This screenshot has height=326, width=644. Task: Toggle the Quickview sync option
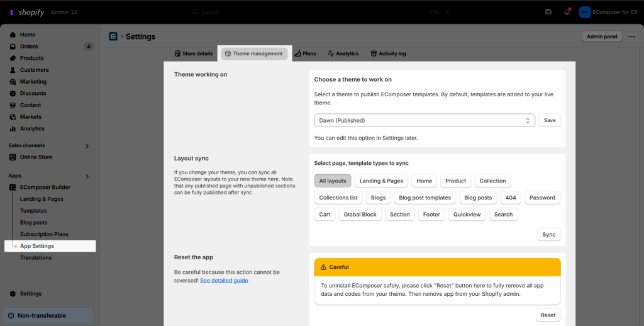[x=467, y=215]
